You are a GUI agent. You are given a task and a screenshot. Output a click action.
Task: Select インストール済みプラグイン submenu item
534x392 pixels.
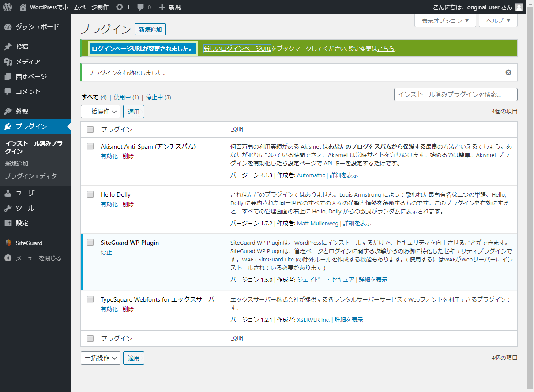[34, 147]
